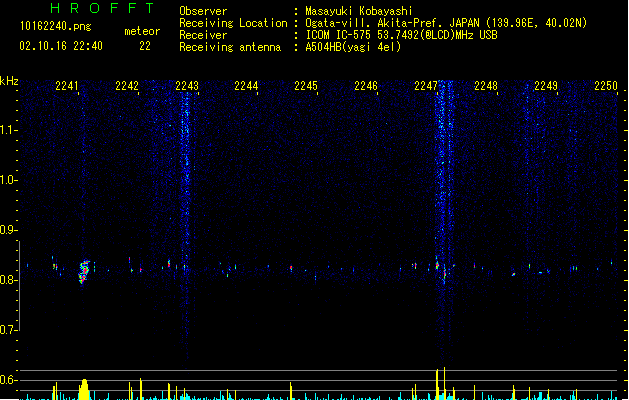Click the 2248 time marker
This screenshot has width=629, height=400.
[486, 86]
